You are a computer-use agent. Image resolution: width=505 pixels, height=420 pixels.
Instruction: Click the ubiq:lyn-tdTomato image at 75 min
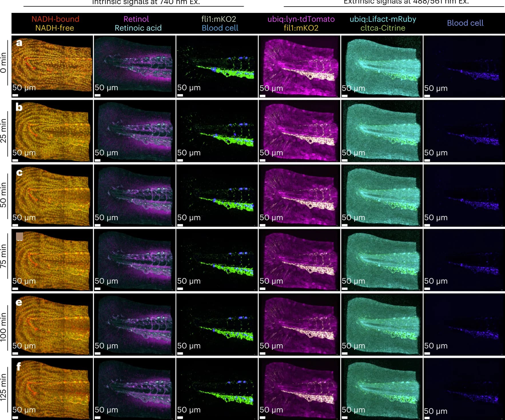pos(299,260)
